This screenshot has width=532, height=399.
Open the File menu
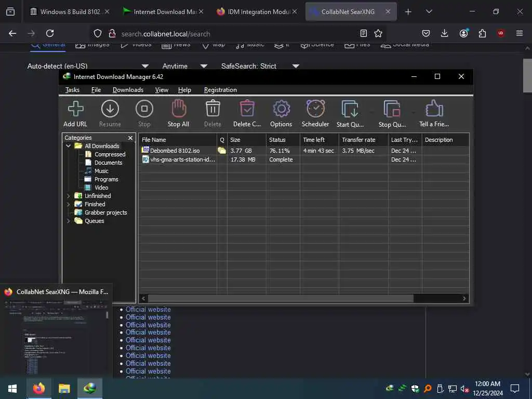(96, 90)
